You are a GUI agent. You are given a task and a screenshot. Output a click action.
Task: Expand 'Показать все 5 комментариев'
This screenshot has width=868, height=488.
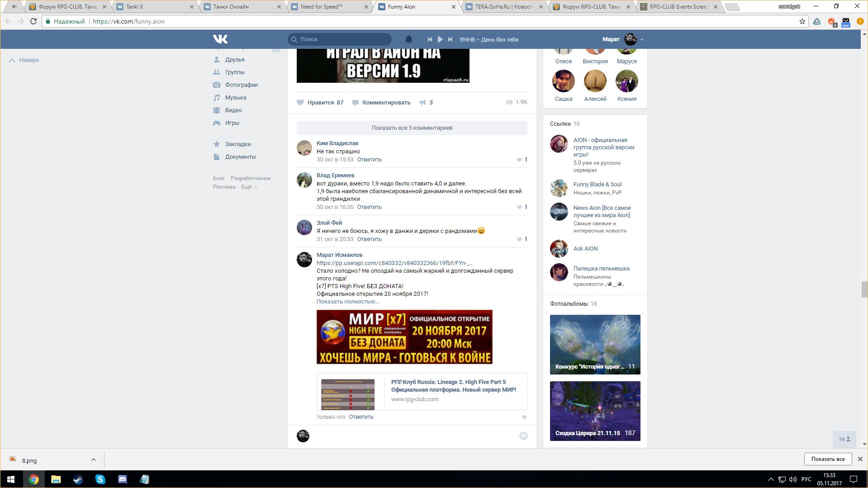(x=412, y=128)
